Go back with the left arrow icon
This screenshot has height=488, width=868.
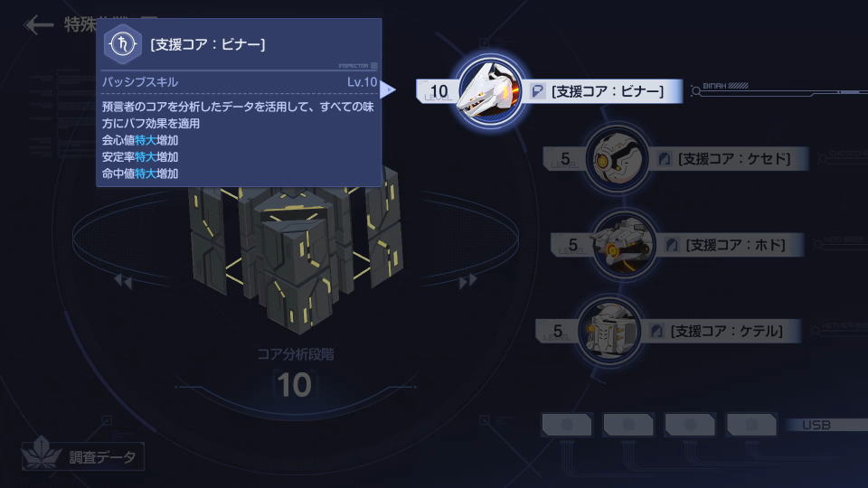[38, 25]
